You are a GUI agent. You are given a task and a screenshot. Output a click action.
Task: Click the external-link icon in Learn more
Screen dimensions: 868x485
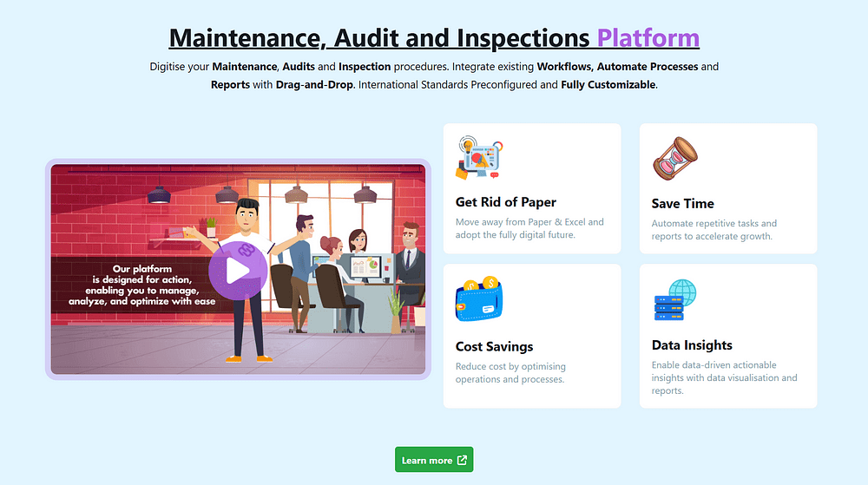click(463, 460)
